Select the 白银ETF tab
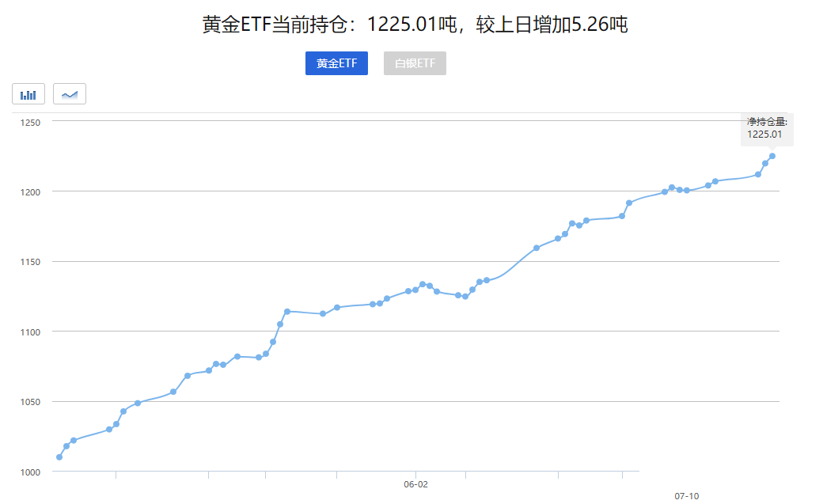This screenshot has height=504, width=823. [415, 63]
